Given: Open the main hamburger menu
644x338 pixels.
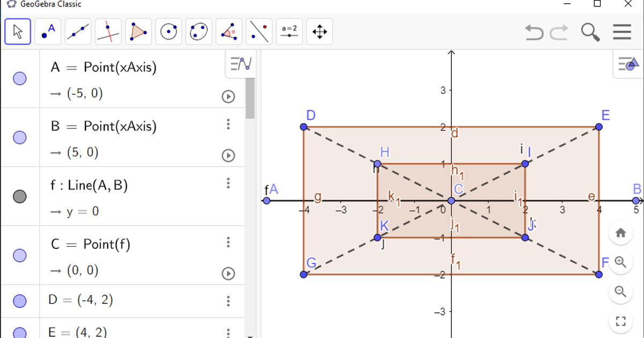Looking at the screenshot, I should click(622, 32).
